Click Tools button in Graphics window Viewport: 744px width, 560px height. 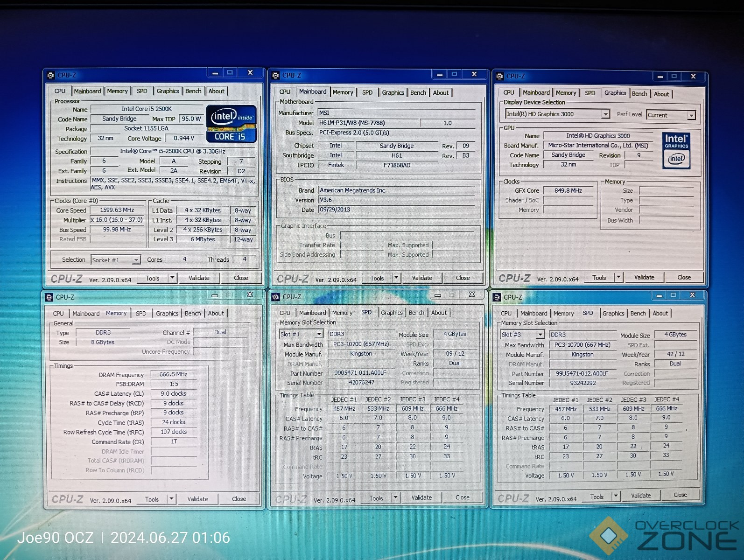599,277
